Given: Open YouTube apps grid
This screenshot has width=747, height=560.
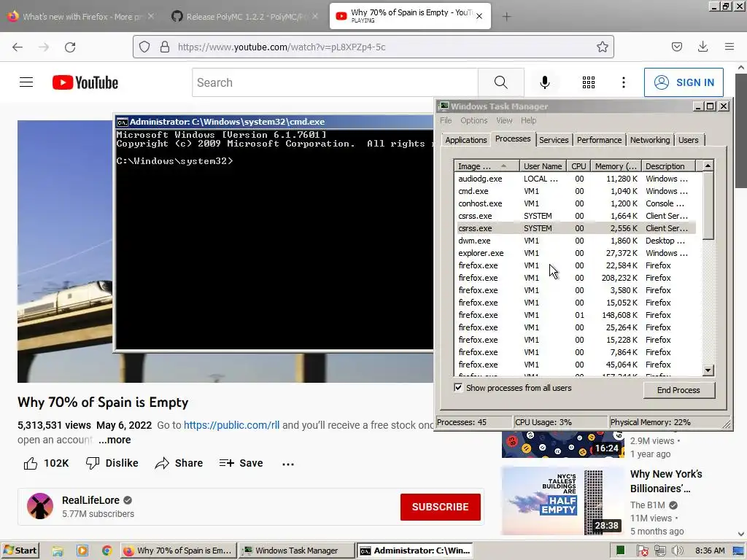Looking at the screenshot, I should click(x=589, y=82).
